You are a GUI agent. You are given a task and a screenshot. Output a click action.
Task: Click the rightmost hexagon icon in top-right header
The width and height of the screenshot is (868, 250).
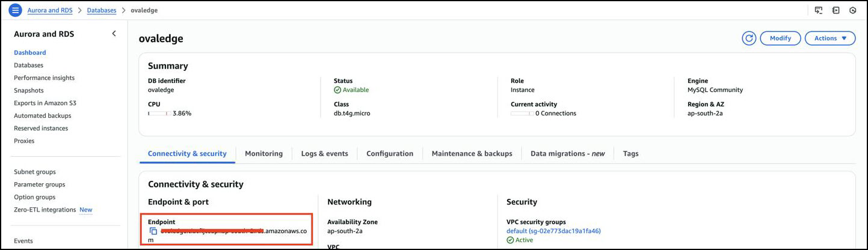pyautogui.click(x=852, y=10)
